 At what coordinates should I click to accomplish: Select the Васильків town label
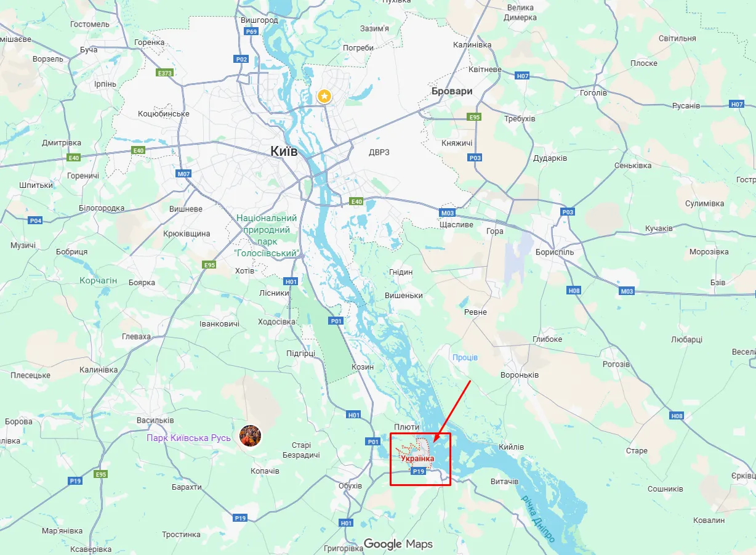coord(155,420)
